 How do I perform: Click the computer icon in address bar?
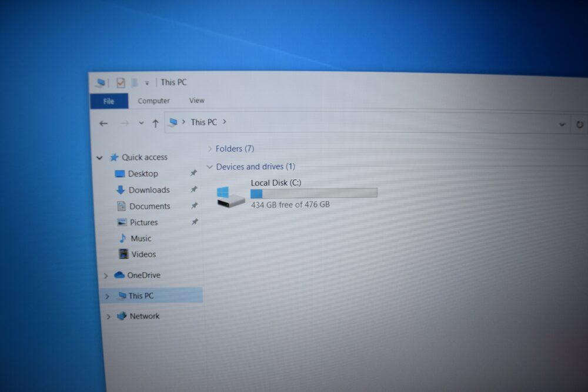(x=173, y=122)
